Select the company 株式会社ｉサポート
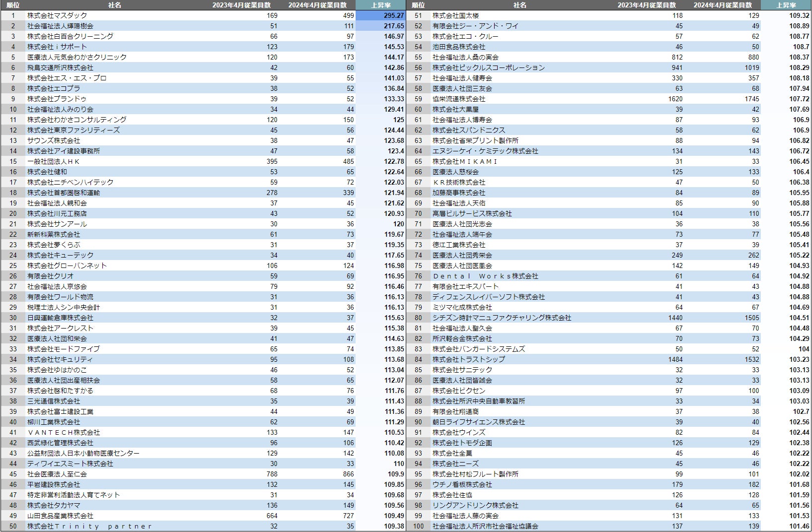The height and width of the screenshot is (532, 812). pyautogui.click(x=57, y=47)
